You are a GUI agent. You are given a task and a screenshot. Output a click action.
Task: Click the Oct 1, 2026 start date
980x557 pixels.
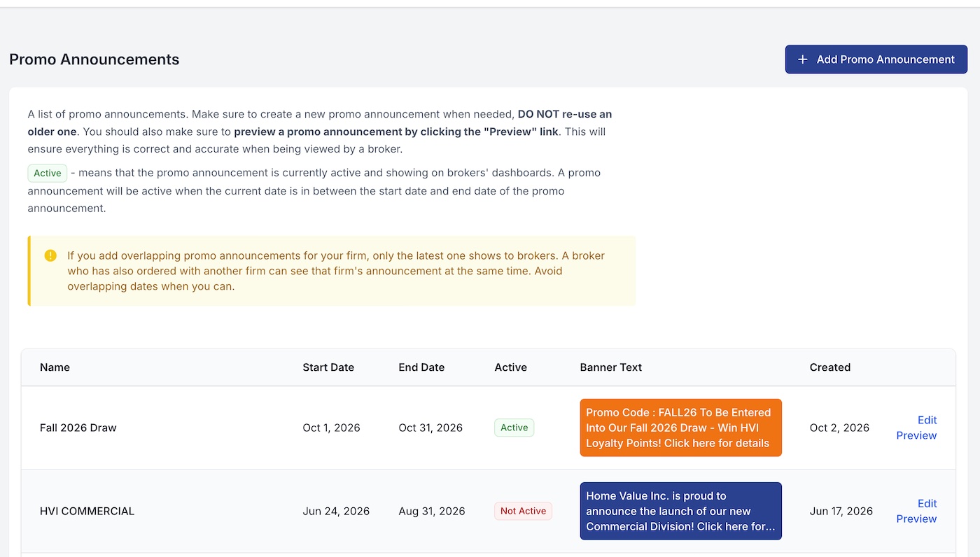pos(331,428)
